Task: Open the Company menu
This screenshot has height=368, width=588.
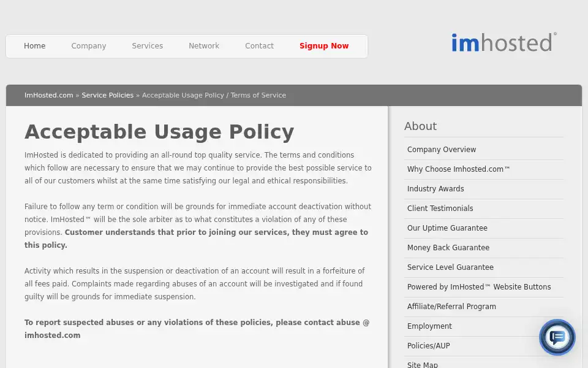Action: [88, 46]
